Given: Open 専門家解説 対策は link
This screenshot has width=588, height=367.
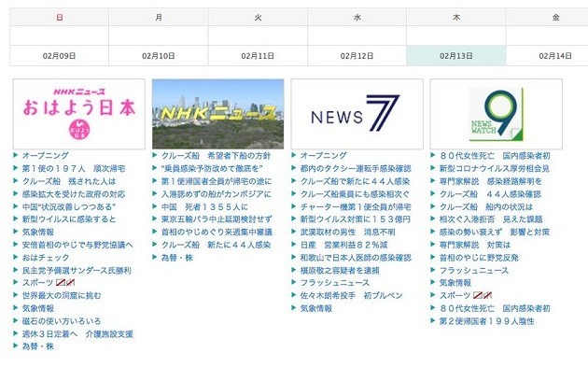Looking at the screenshot, I should 475,245.
